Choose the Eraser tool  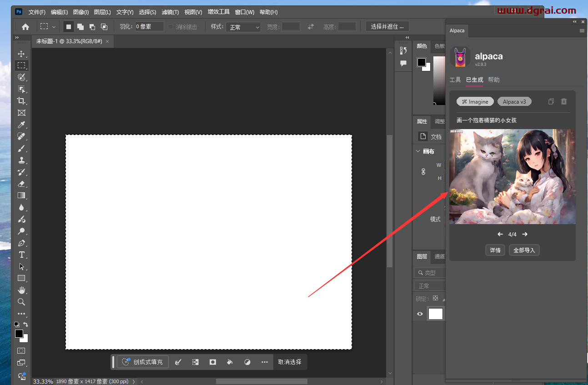pos(21,184)
